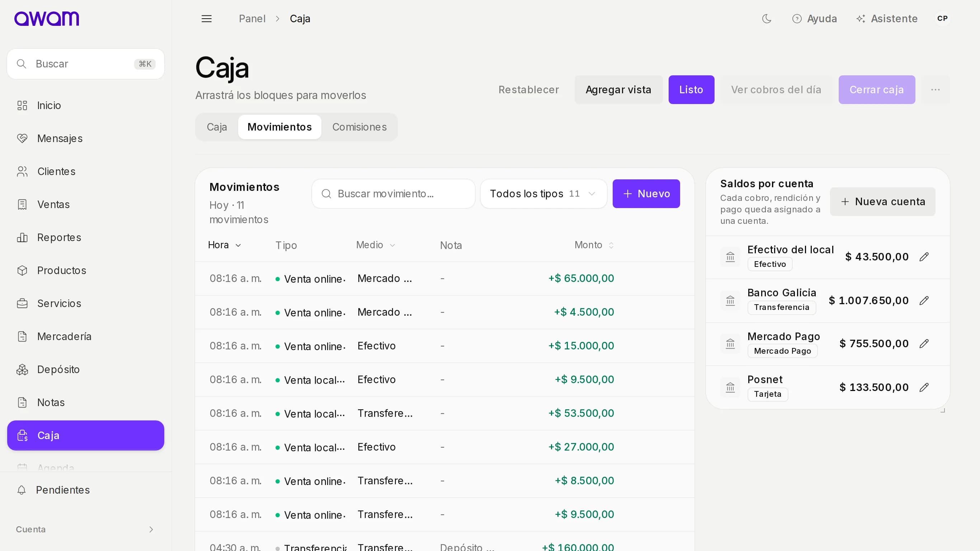The height and width of the screenshot is (551, 980).
Task: Select the Caja tab
Action: [x=217, y=127]
